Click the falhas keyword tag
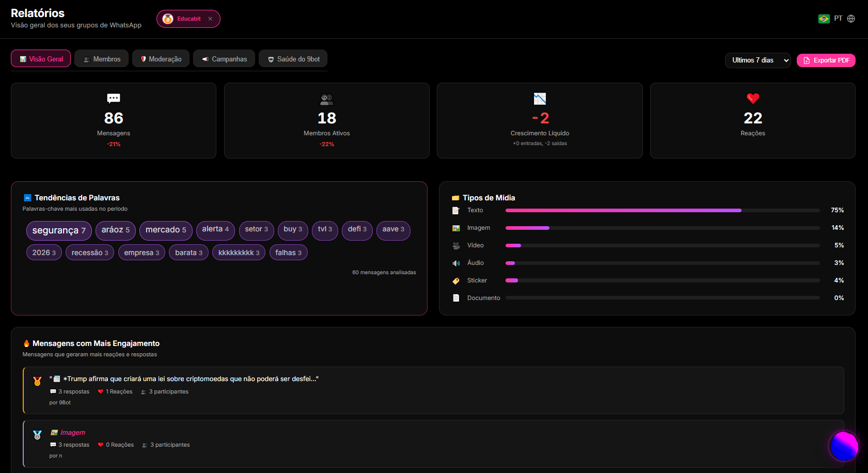 tap(288, 253)
